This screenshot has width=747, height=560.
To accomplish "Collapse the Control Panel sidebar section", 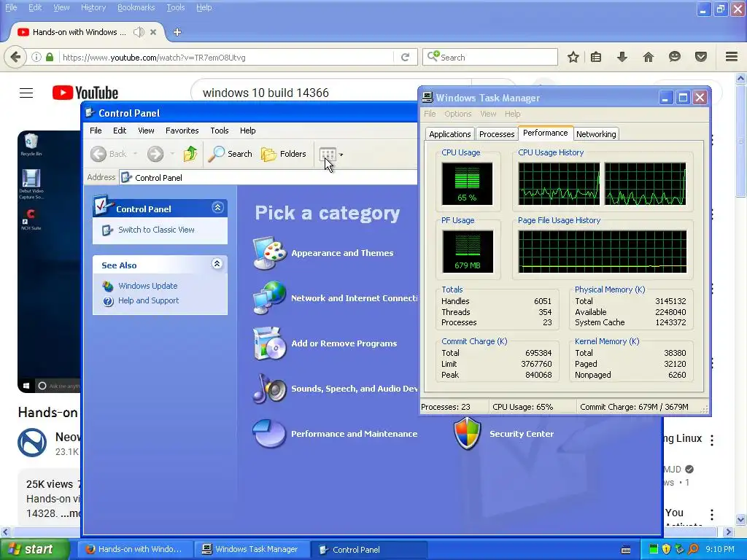I will tap(217, 208).
